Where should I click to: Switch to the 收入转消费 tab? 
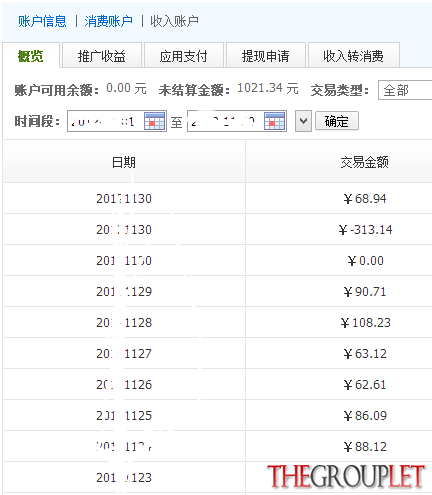pos(353,56)
